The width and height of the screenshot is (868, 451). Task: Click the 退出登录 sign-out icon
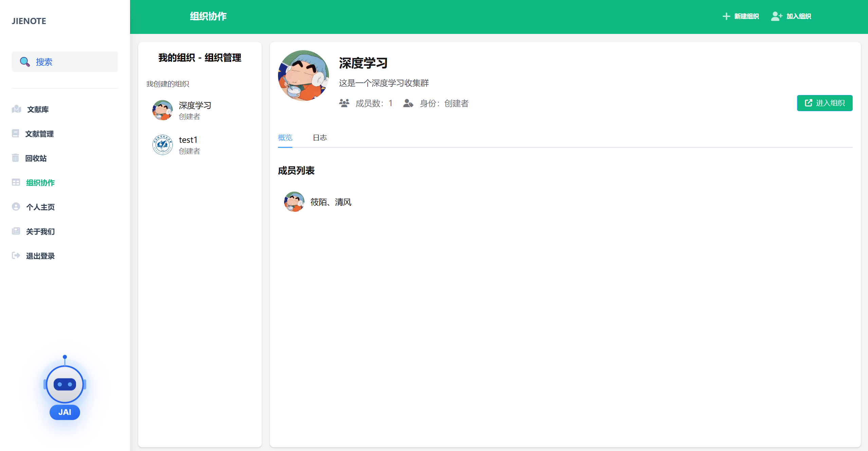tap(16, 256)
